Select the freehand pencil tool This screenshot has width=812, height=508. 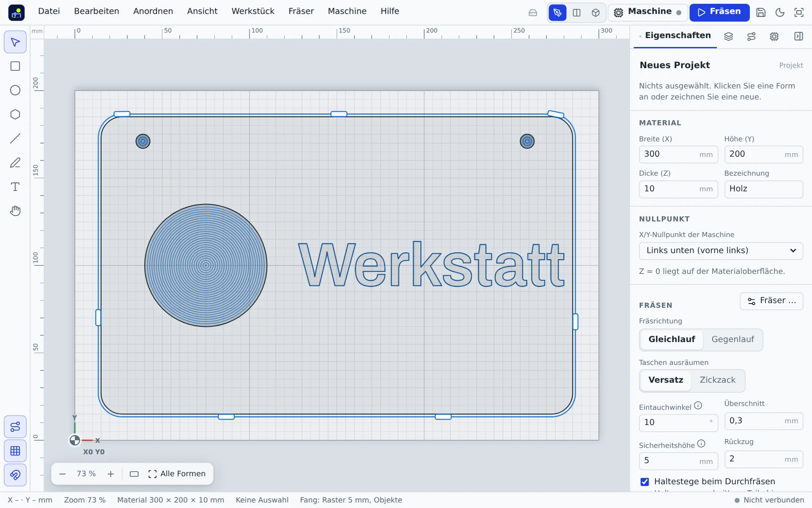[x=15, y=163]
